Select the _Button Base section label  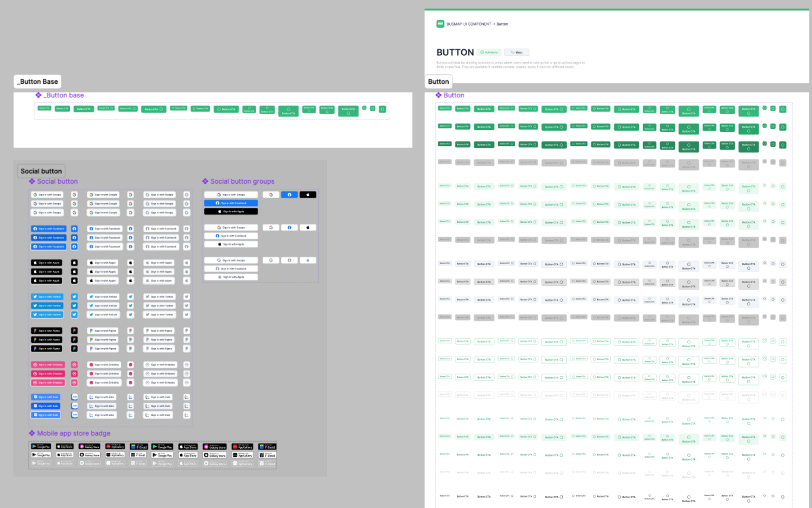tap(37, 82)
